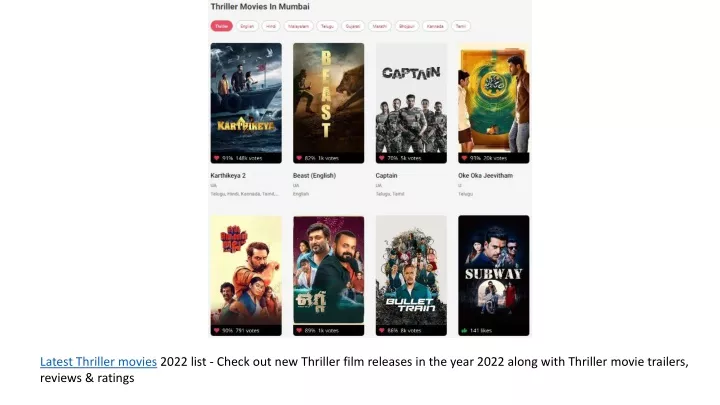Click heart icon on poster showing 89% rating
This screenshot has width=720, height=405.
299,330
